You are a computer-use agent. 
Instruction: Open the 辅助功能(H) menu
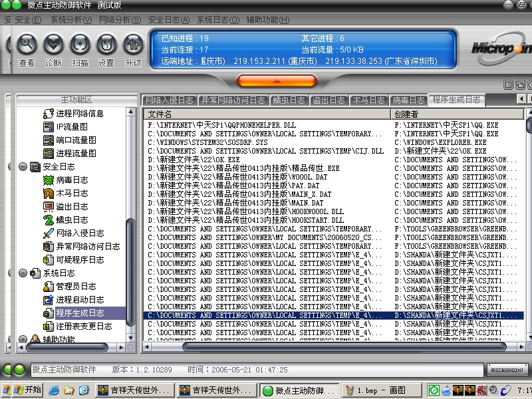(268, 20)
